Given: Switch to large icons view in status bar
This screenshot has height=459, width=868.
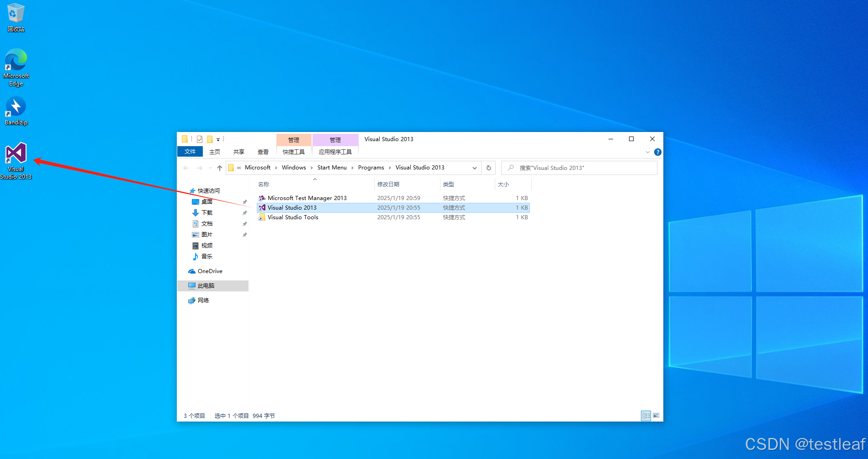Looking at the screenshot, I should click(x=656, y=416).
